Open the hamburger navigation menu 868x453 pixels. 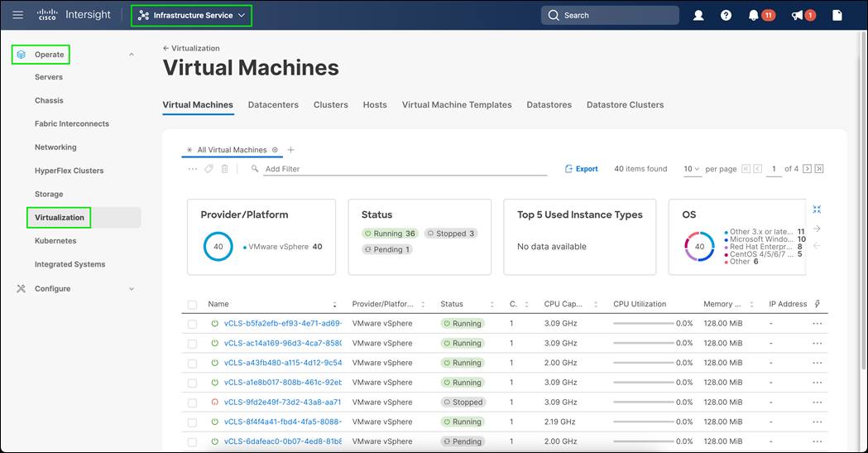tap(17, 15)
